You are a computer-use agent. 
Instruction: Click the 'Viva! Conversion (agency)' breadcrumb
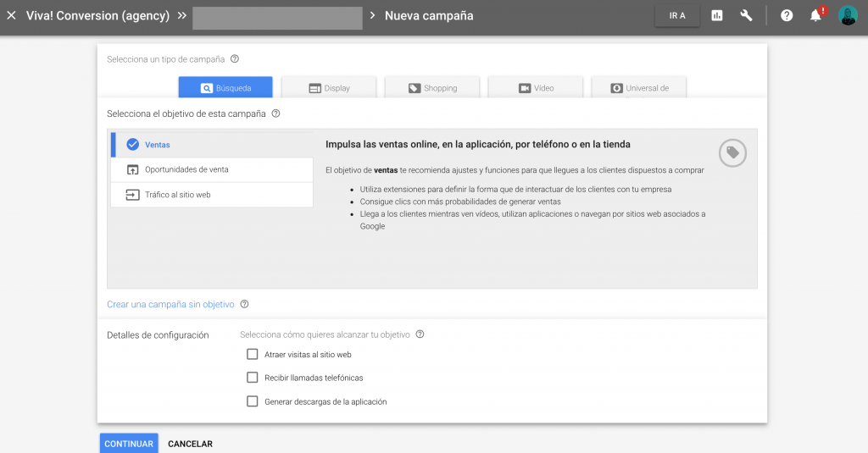click(98, 15)
